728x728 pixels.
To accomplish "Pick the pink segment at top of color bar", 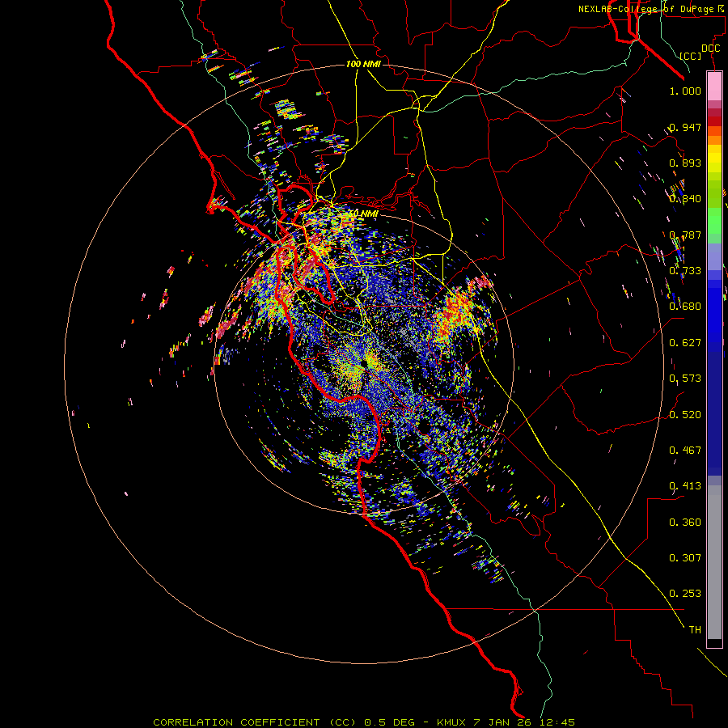I will click(x=714, y=86).
